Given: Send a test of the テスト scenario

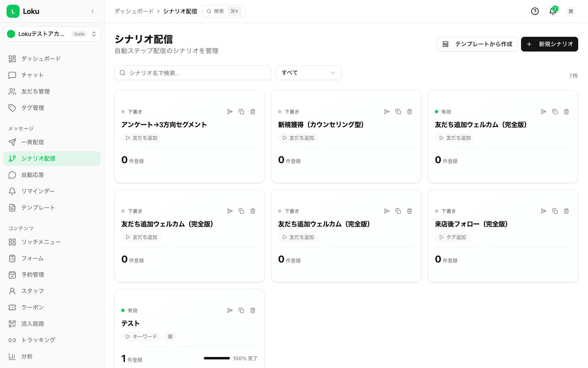Looking at the screenshot, I should 230,310.
